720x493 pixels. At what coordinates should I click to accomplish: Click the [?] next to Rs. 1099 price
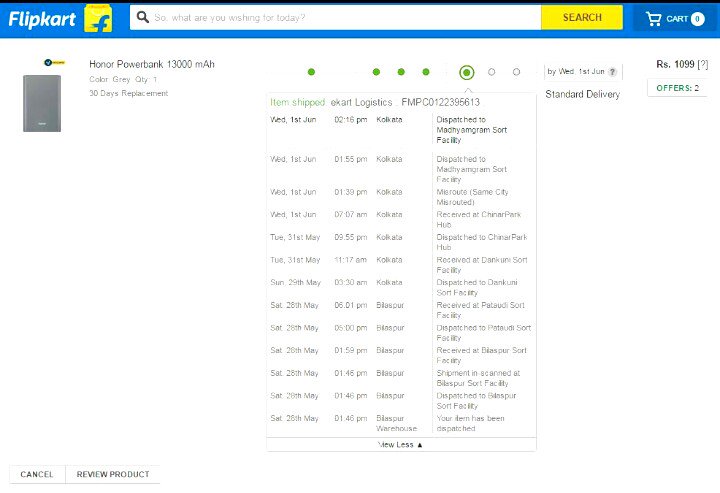click(x=703, y=64)
